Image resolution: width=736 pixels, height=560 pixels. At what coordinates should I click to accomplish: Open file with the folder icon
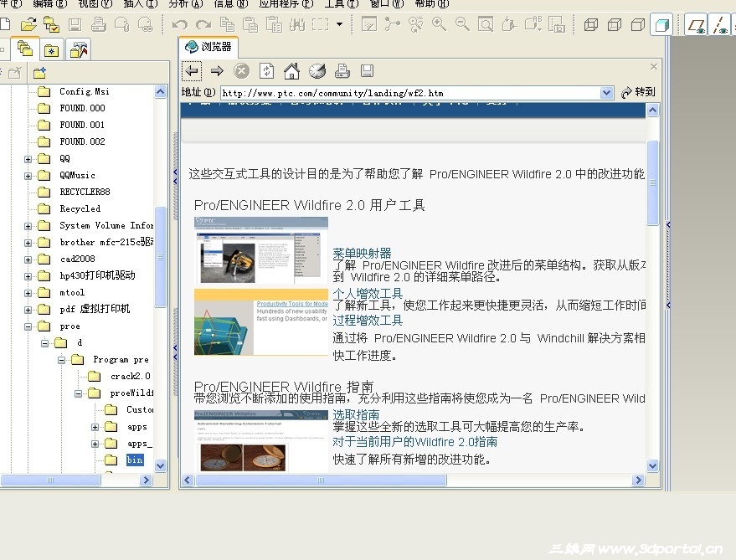pyautogui.click(x=28, y=24)
